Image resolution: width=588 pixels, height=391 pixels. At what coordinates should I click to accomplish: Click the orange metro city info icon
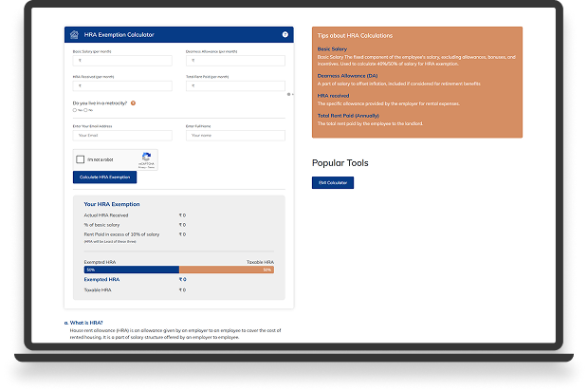point(133,103)
